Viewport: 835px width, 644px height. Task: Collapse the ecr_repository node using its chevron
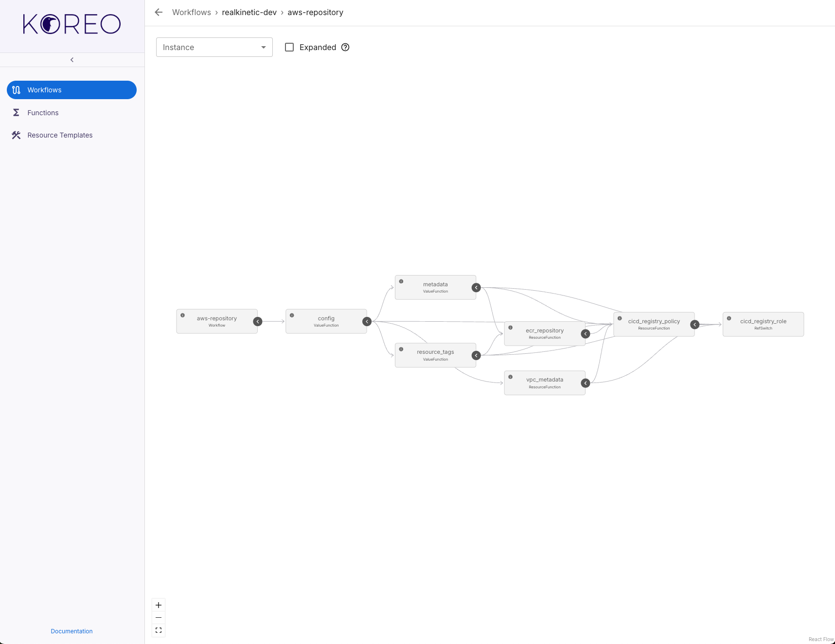click(586, 334)
